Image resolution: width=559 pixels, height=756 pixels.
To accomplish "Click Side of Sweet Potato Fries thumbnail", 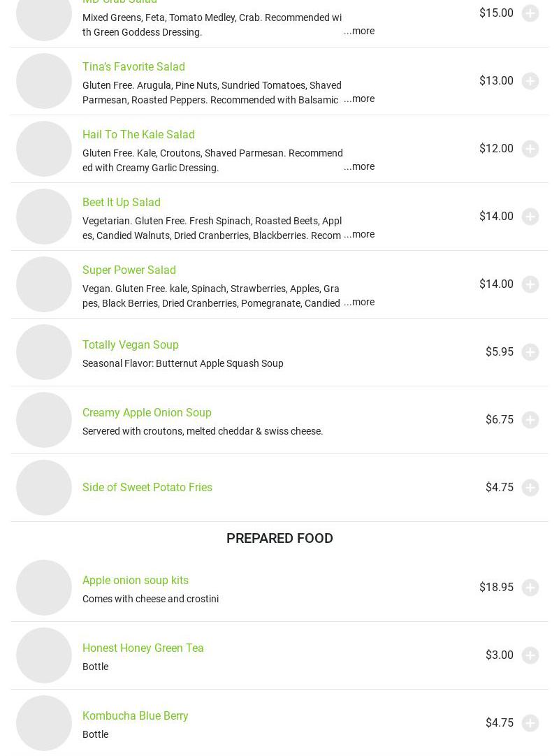I will [44, 488].
